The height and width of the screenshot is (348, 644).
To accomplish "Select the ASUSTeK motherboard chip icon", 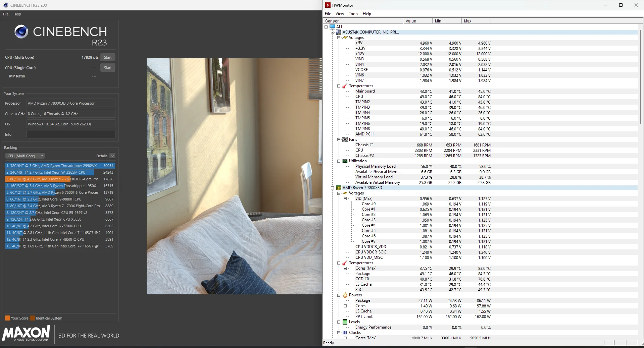I will (x=339, y=32).
